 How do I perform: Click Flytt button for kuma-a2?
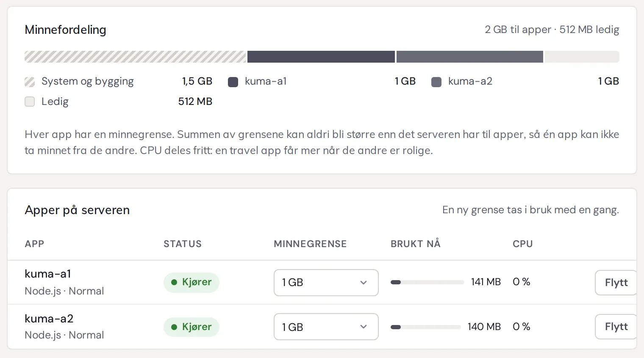616,327
